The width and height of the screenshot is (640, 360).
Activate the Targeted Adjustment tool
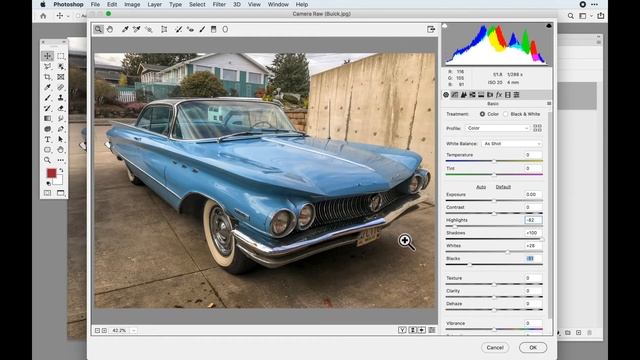(x=149, y=29)
